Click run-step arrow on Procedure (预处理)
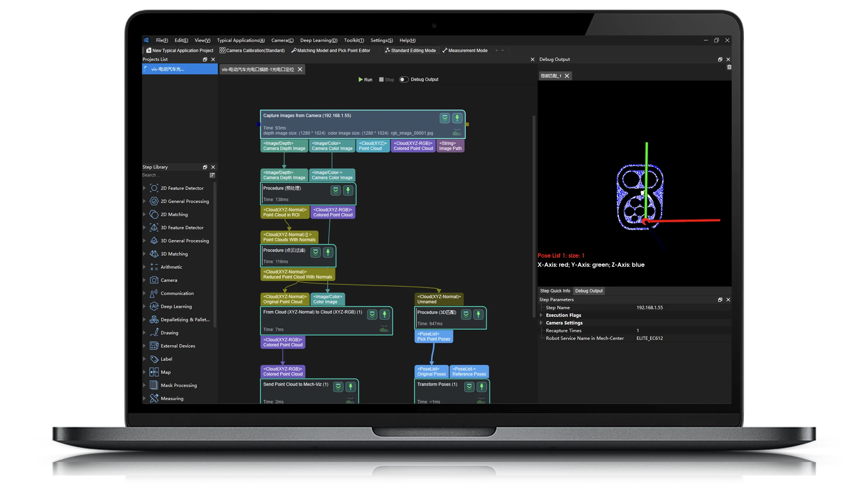Image resolution: width=868 pixels, height=488 pixels. click(x=348, y=190)
